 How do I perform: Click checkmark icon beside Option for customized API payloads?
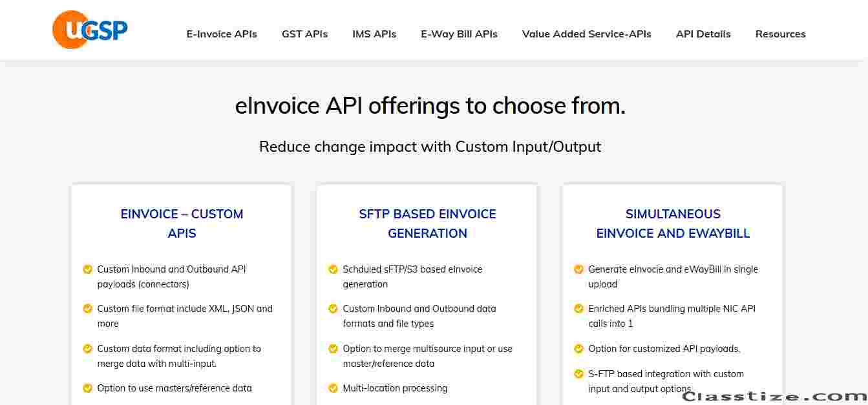(578, 349)
